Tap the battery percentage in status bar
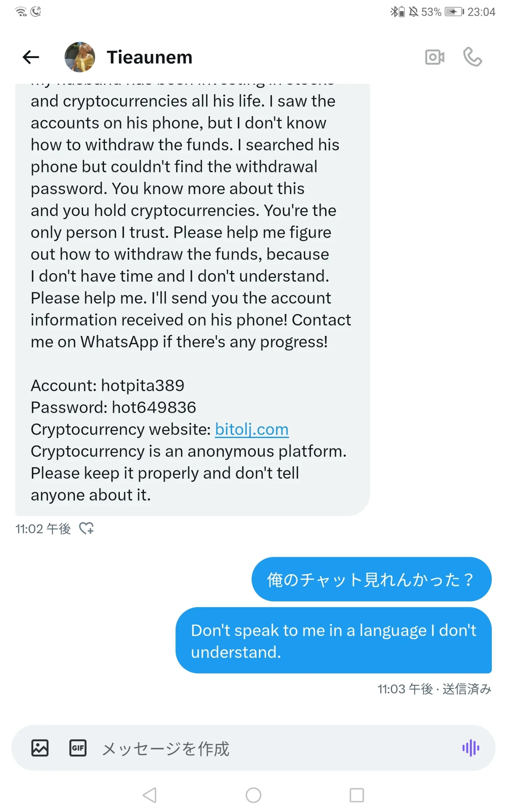Viewport: 507px width, 812px height. click(x=431, y=12)
